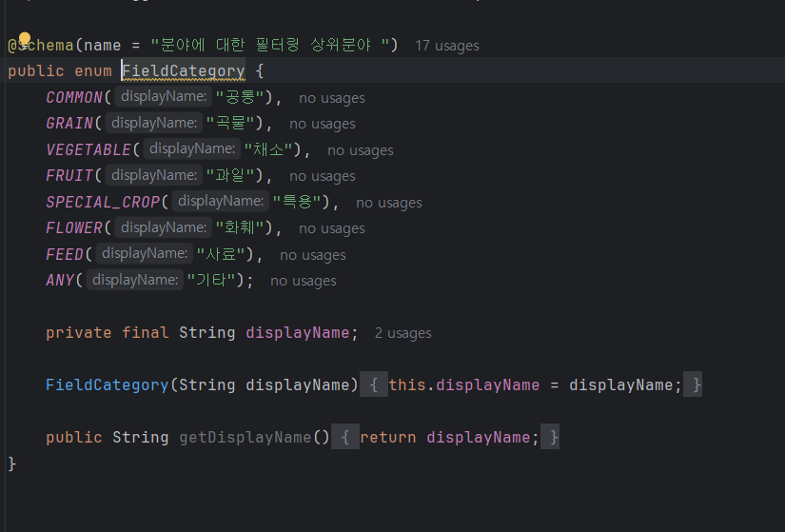This screenshot has height=532, width=785.
Task: Click the 'no usages' hint next to GRAIN
Action: [322, 124]
